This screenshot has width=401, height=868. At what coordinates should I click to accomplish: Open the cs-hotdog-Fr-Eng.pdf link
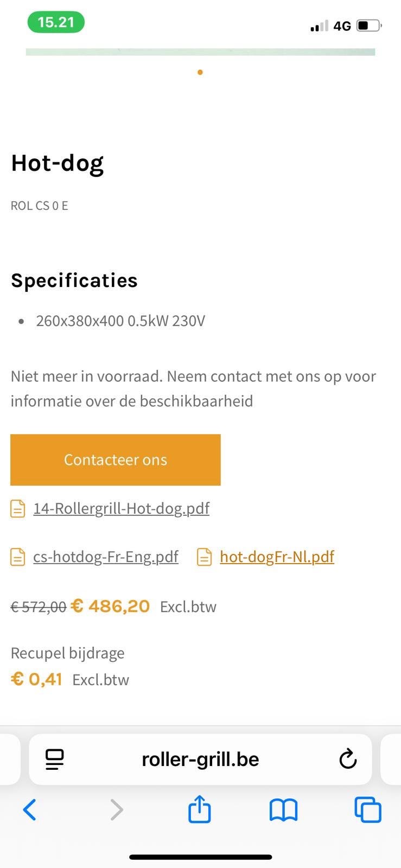point(106,557)
